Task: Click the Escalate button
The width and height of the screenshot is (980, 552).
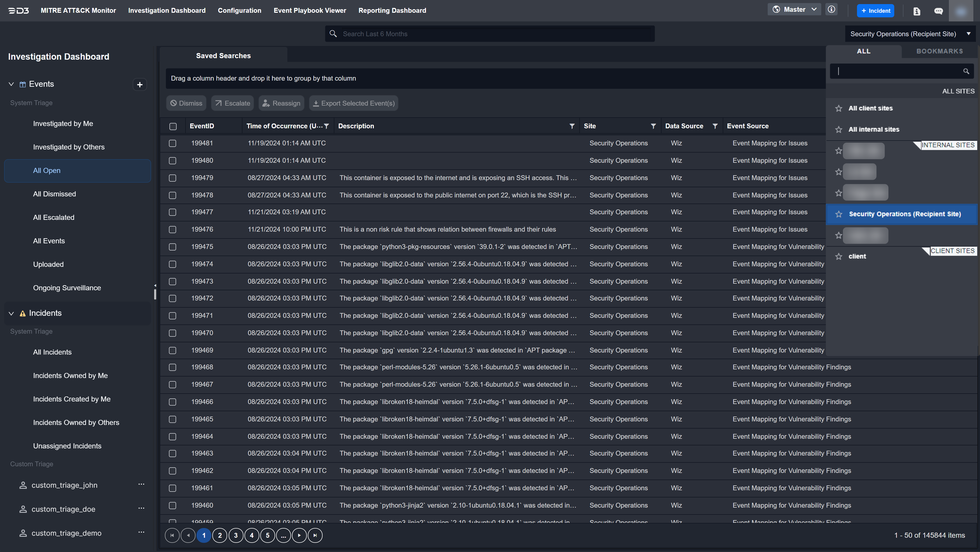Action: (232, 103)
